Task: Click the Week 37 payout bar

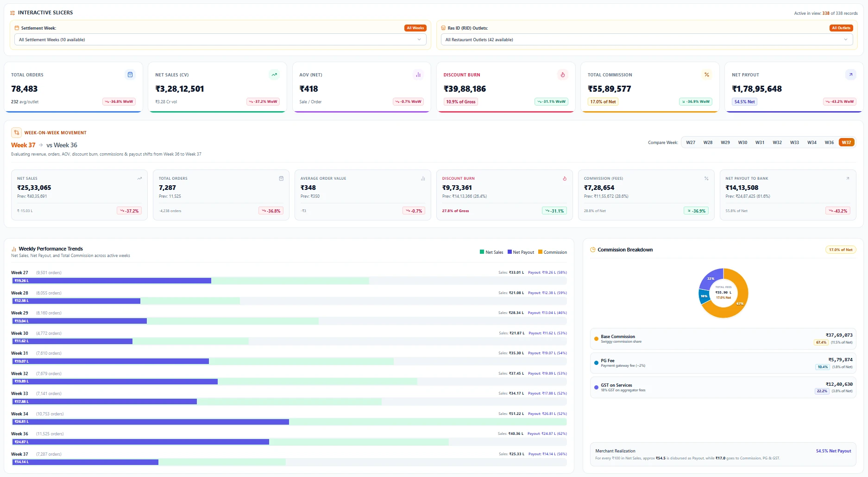Action: 85,462
